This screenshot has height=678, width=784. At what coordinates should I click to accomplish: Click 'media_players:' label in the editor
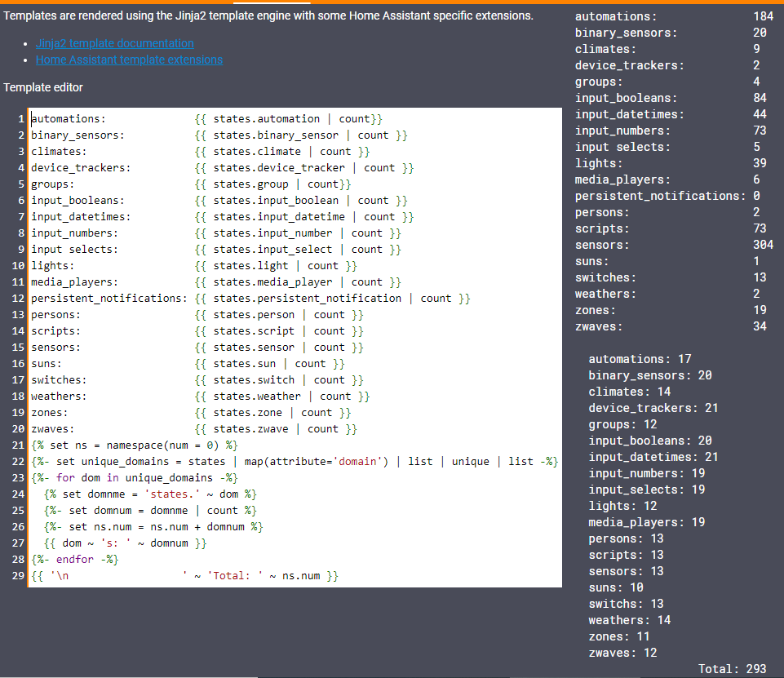[x=74, y=282]
